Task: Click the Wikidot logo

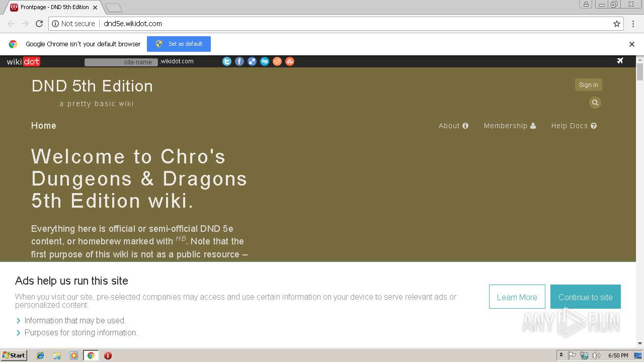Action: pyautogui.click(x=23, y=61)
